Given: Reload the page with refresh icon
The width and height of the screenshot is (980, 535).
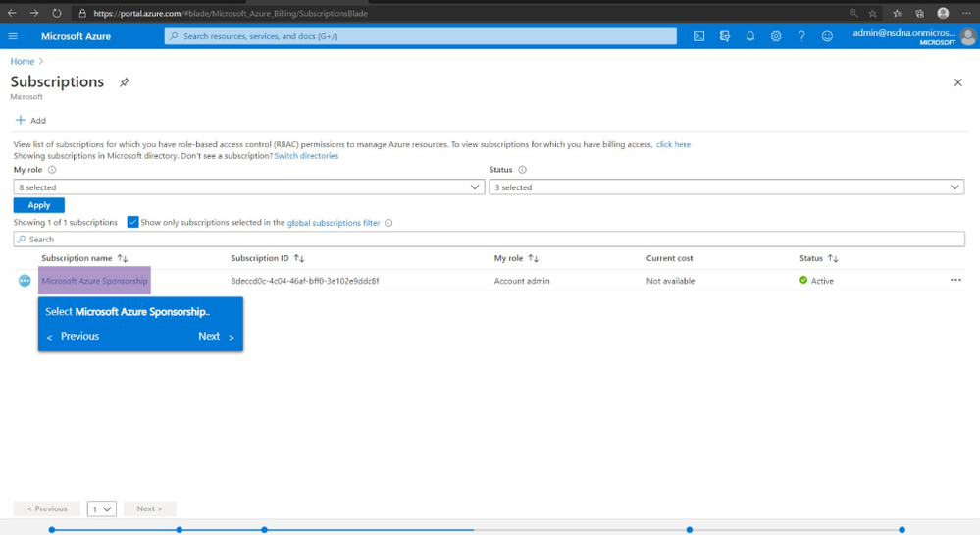Looking at the screenshot, I should click(57, 13).
